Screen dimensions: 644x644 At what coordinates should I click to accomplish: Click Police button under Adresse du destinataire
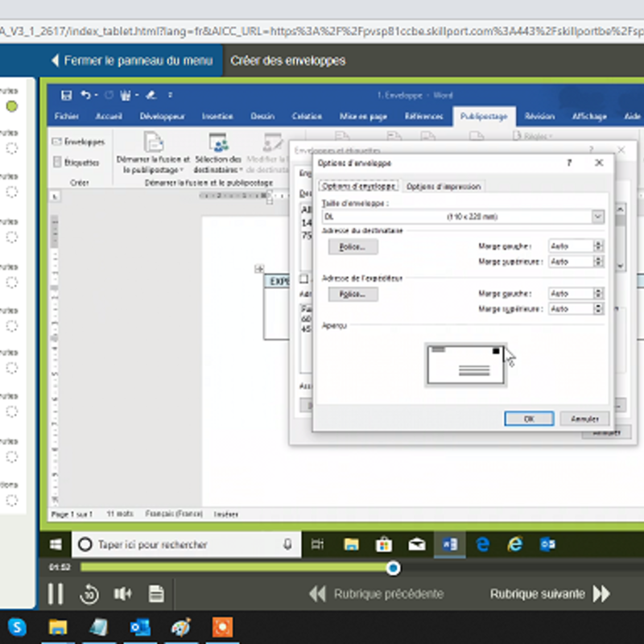(353, 247)
